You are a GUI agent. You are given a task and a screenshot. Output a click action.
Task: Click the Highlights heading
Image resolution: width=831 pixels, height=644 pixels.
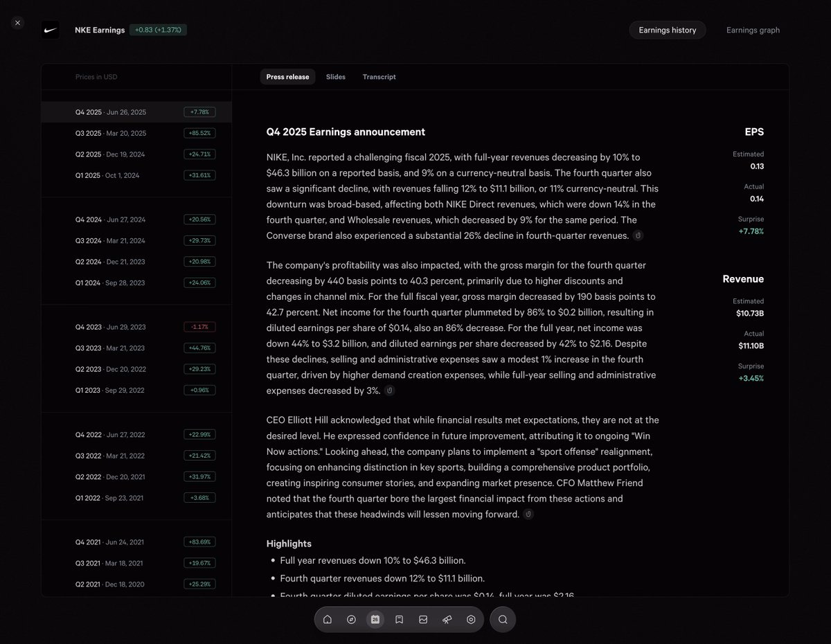click(x=289, y=544)
